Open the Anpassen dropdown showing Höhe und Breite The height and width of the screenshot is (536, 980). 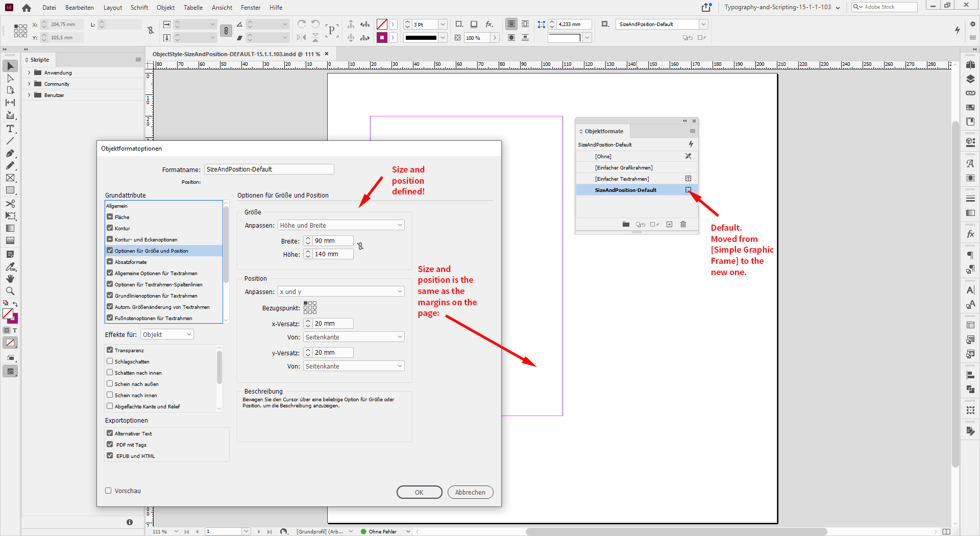340,225
